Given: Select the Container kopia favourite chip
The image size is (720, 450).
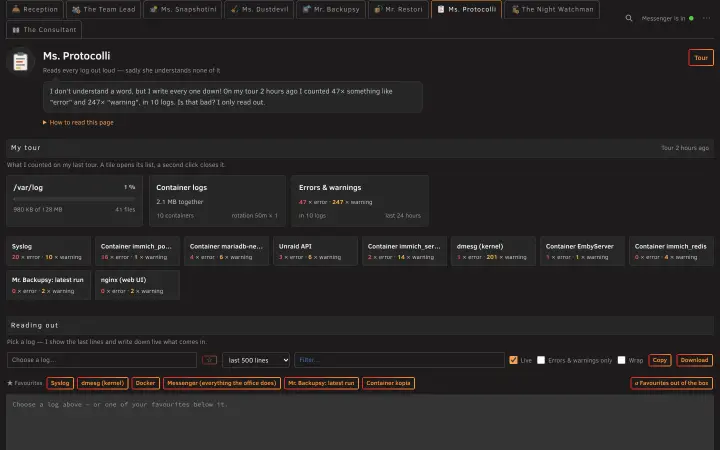Looking at the screenshot, I should [388, 383].
